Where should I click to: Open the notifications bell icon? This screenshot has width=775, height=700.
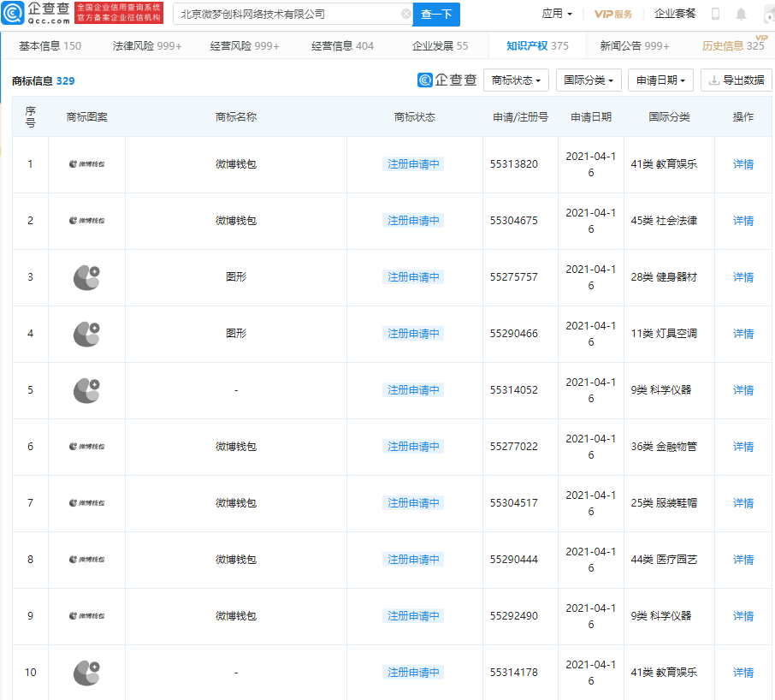[741, 14]
